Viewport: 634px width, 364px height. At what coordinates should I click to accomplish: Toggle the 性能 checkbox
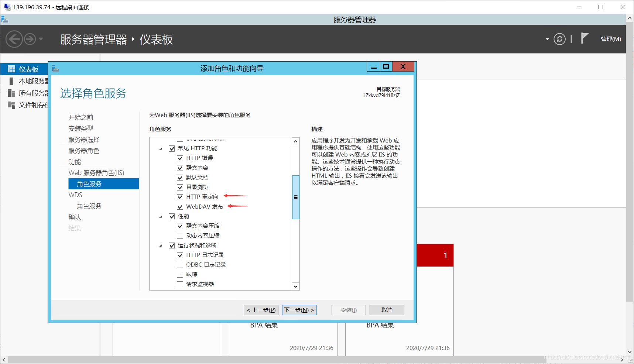pyautogui.click(x=172, y=216)
